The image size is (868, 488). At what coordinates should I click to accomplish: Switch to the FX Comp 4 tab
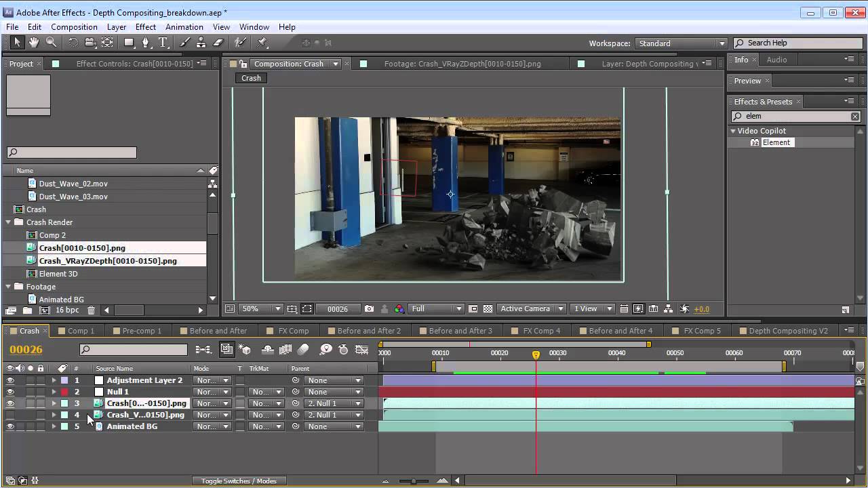(541, 331)
